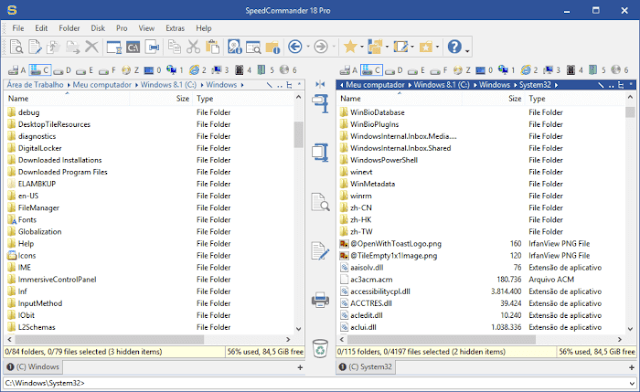Open the Extras menu
640x392 pixels.
175,28
